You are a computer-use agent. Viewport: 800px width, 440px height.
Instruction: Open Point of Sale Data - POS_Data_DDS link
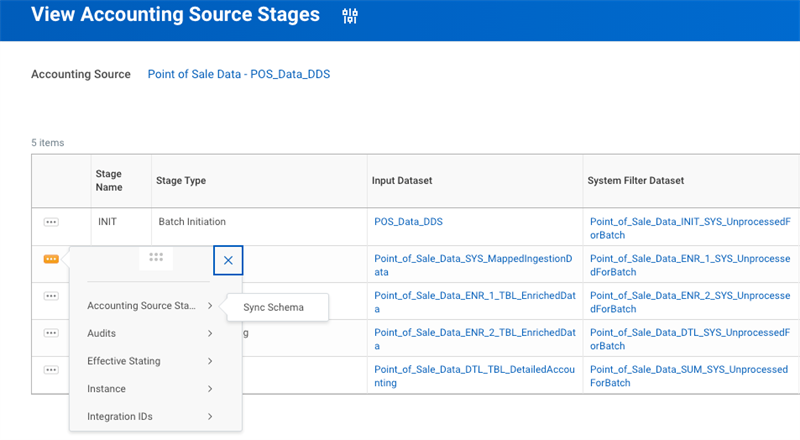(x=239, y=74)
